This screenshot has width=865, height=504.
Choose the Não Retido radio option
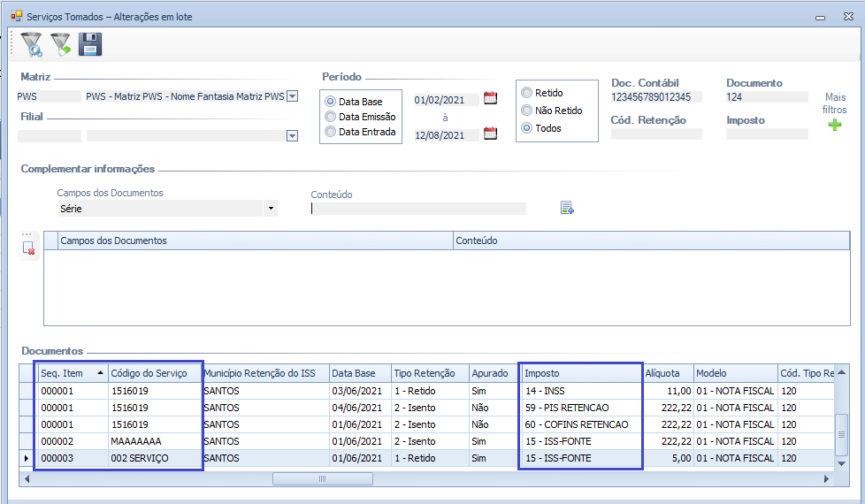527,111
